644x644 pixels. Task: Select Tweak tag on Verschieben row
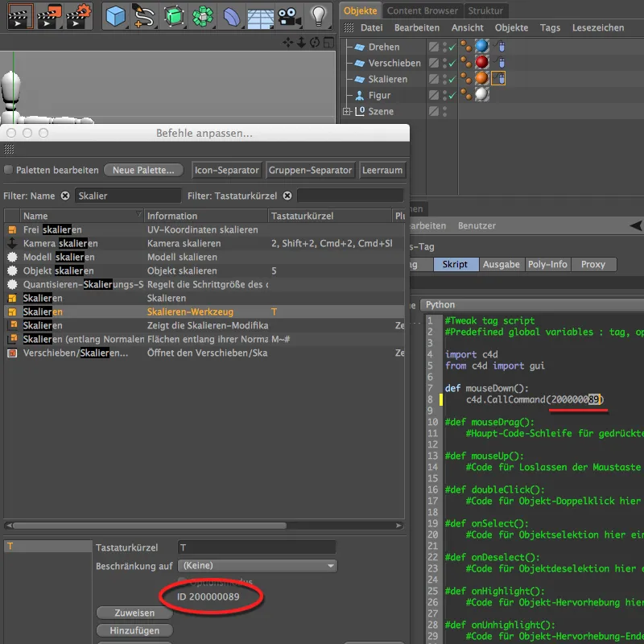pyautogui.click(x=499, y=63)
